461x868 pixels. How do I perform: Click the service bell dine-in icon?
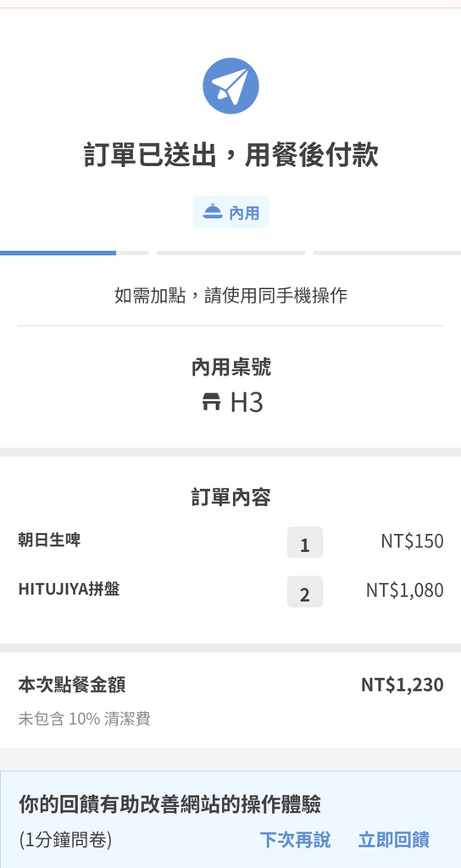(213, 211)
